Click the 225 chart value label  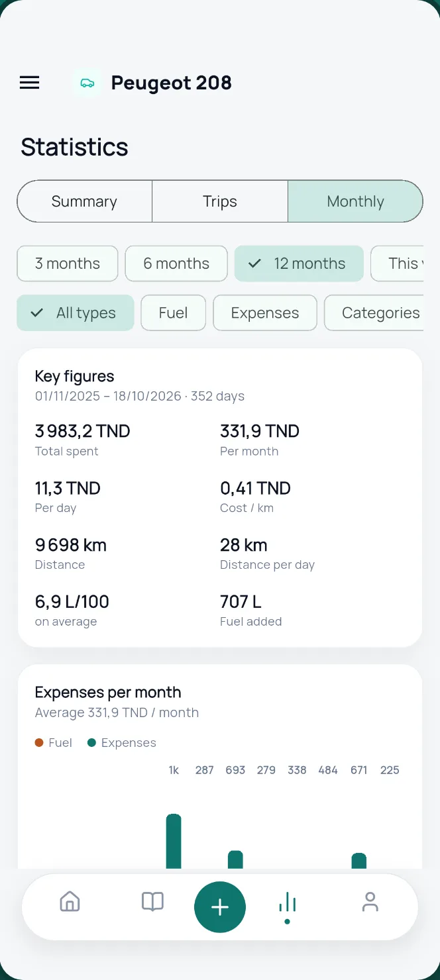[390, 770]
